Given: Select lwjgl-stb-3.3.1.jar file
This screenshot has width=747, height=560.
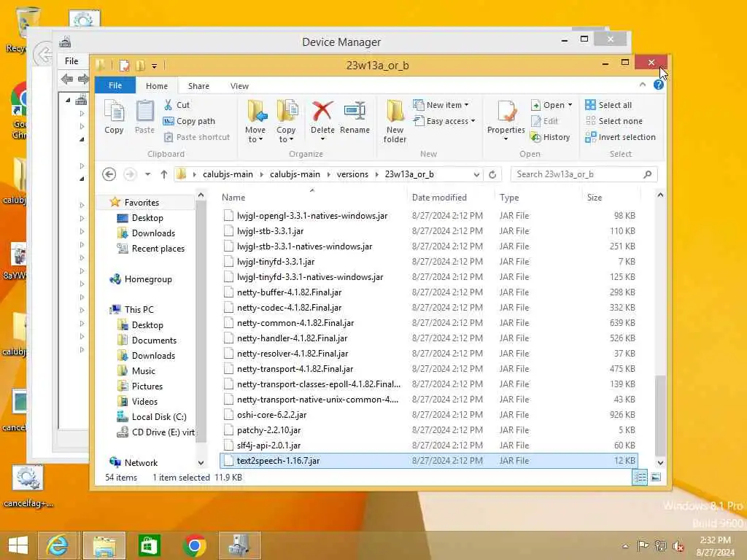Looking at the screenshot, I should tap(428, 231).
